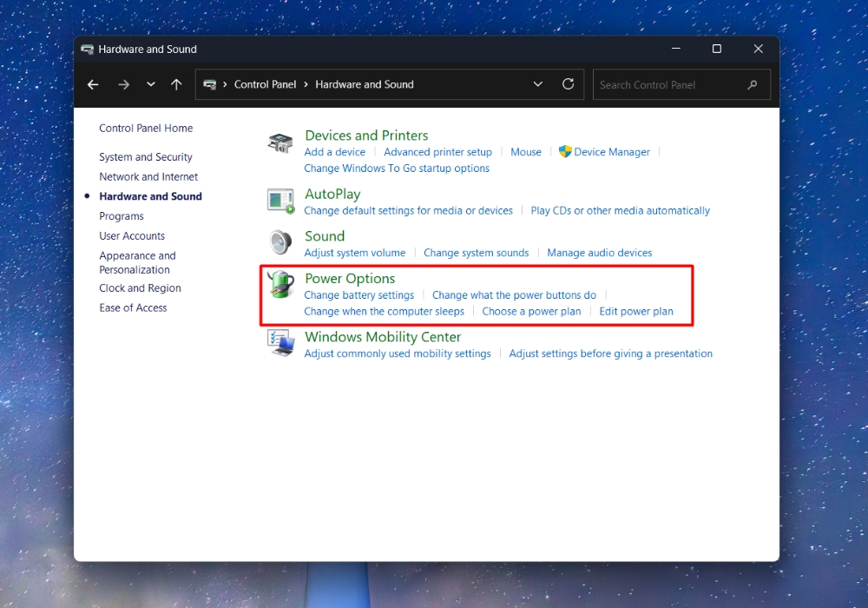
Task: Open Advanced printer setup
Action: coord(437,152)
